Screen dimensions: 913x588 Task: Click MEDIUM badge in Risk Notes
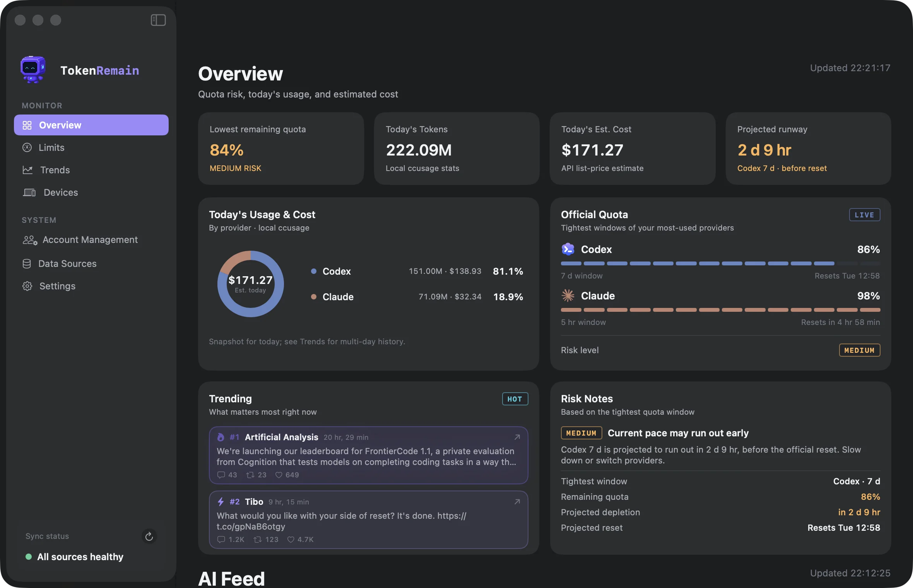581,433
